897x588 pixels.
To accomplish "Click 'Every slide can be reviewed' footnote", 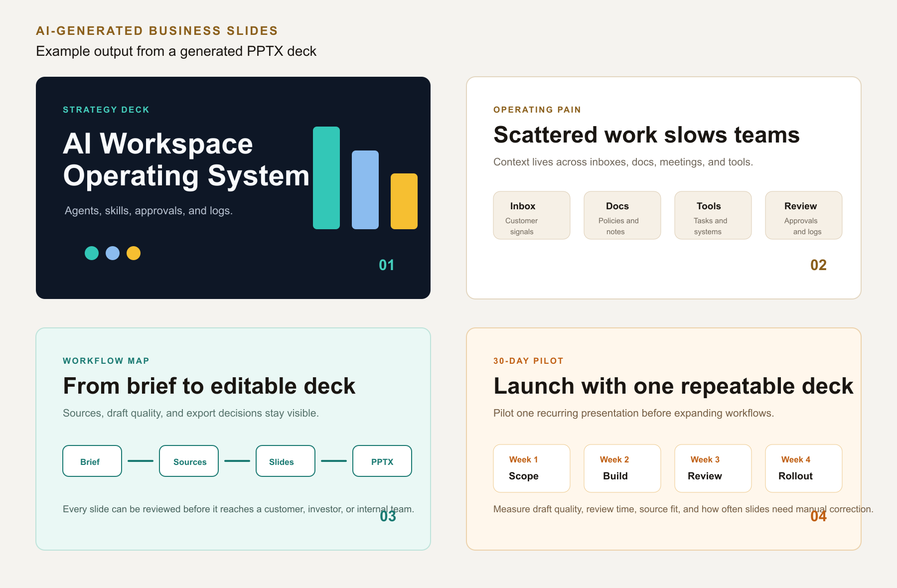I will pyautogui.click(x=238, y=509).
